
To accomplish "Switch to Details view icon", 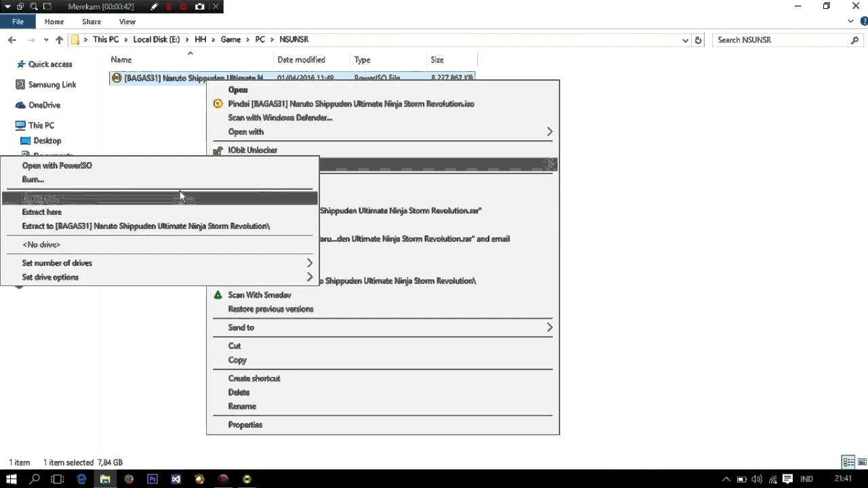I will 848,462.
